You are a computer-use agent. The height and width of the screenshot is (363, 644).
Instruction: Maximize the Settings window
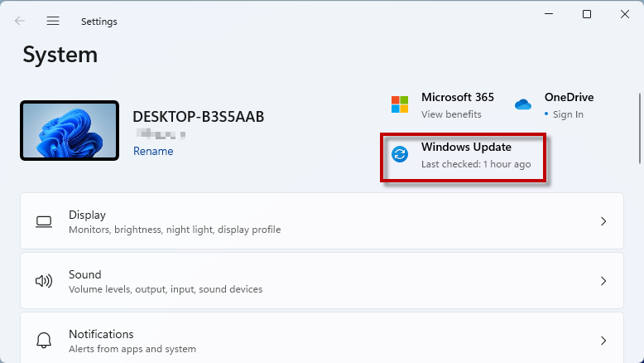[587, 14]
